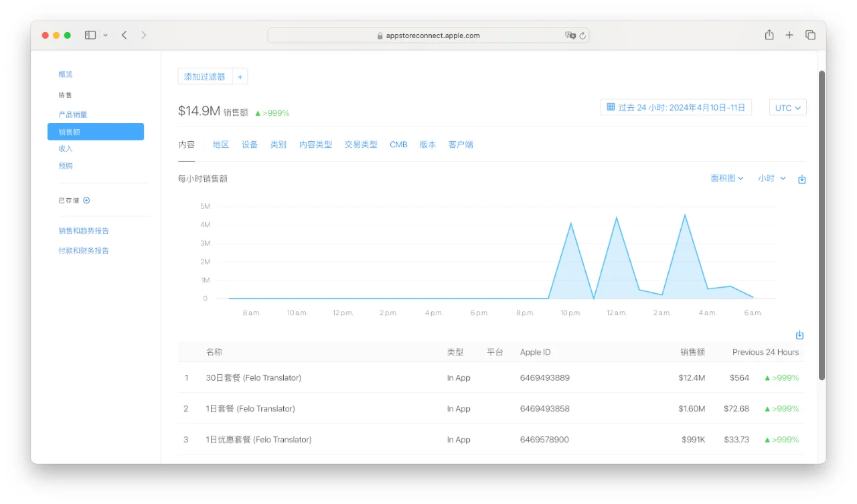Select 销售额 in the sidebar
857x504 pixels.
tap(96, 132)
